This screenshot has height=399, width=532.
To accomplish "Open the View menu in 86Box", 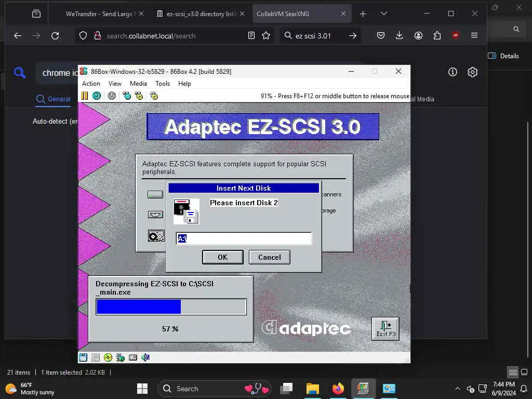I will pos(115,84).
